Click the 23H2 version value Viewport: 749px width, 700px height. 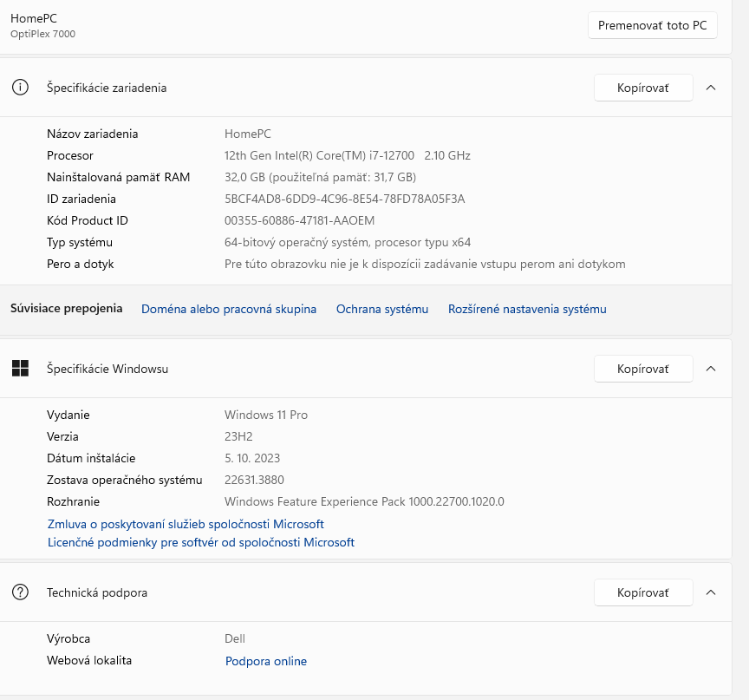[x=238, y=436]
